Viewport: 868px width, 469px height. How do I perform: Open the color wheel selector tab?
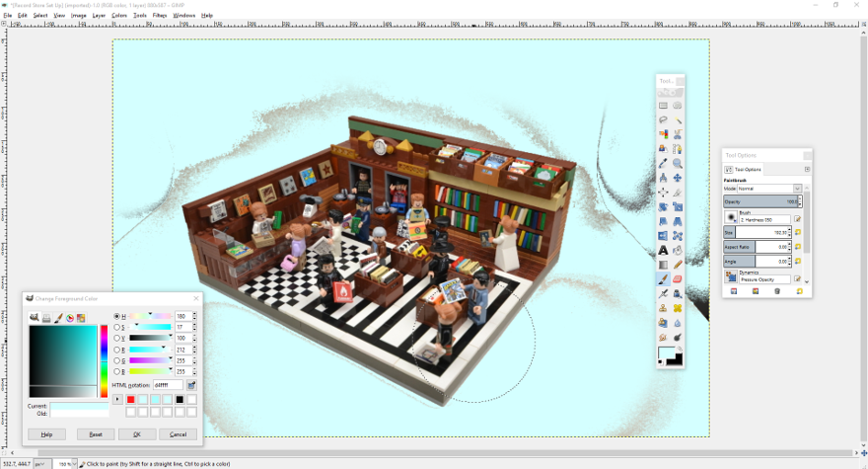coord(70,318)
